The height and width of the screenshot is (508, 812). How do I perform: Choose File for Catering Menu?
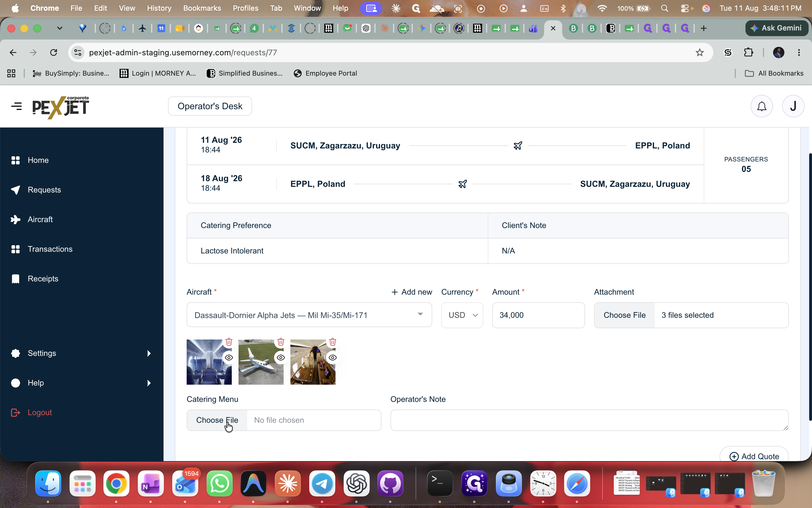217,420
